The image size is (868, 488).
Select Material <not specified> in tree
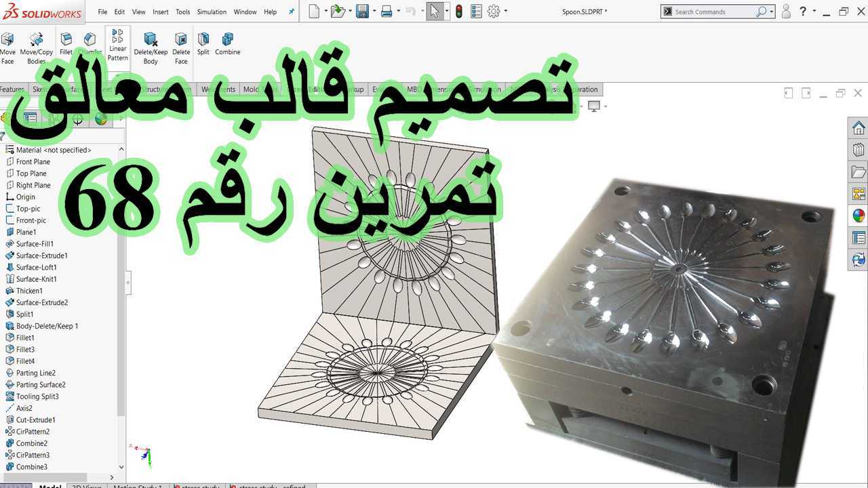point(54,150)
